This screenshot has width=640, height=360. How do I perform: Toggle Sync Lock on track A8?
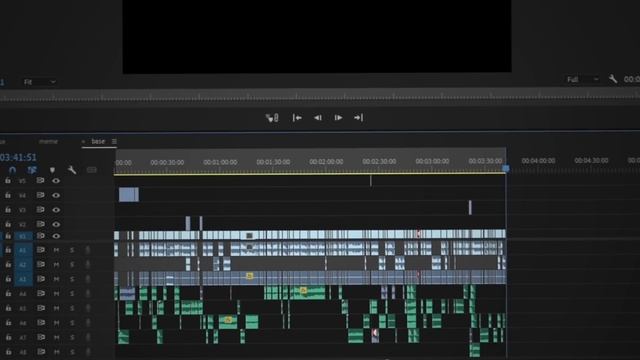[x=40, y=351]
